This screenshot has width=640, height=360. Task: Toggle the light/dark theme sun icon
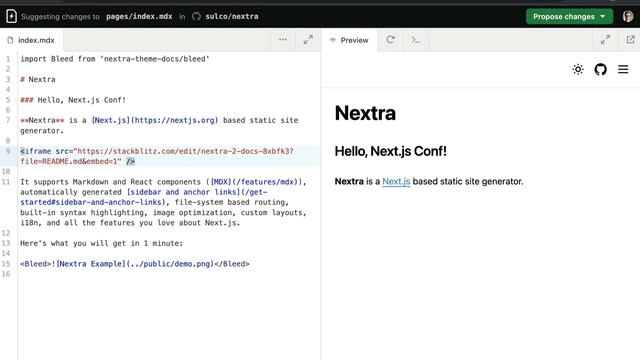coord(578,69)
